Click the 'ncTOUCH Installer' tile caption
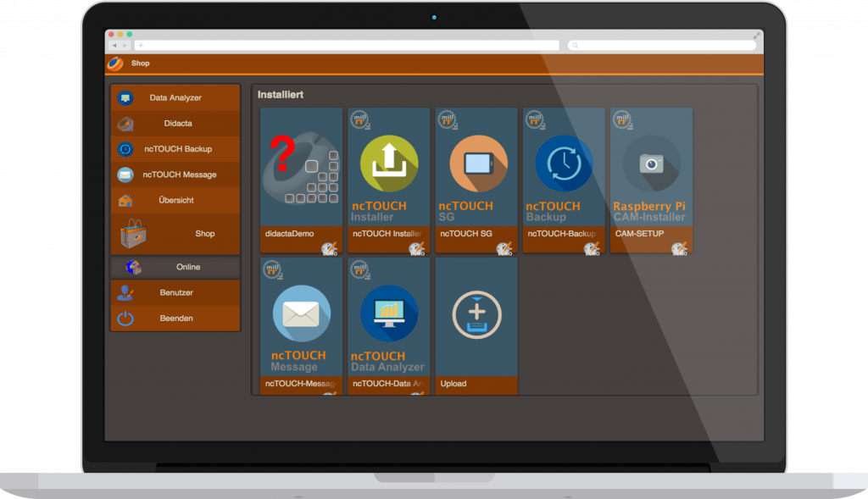This screenshot has width=868, height=499. (x=387, y=234)
